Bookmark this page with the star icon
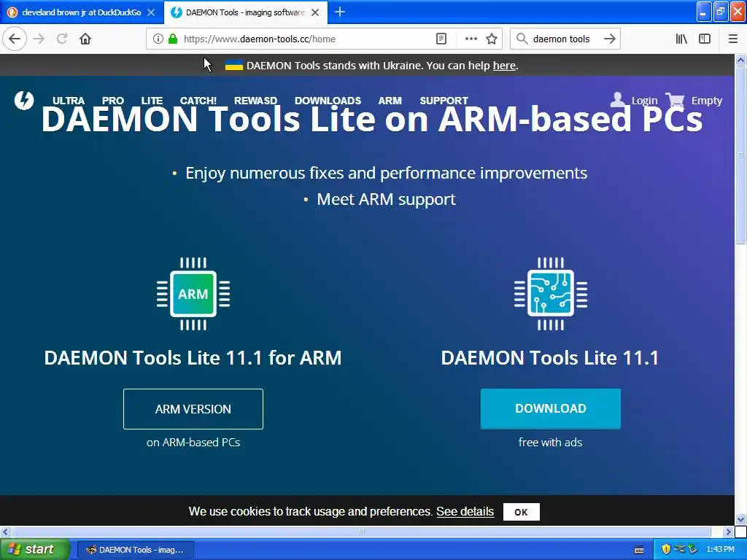The height and width of the screenshot is (560, 747). (x=492, y=39)
